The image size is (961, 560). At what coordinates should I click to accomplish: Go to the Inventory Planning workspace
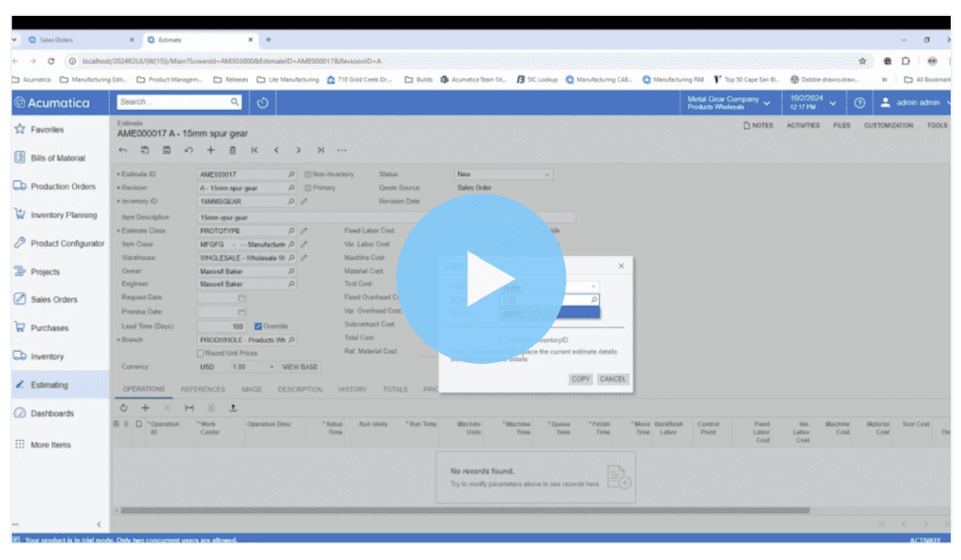pos(63,215)
